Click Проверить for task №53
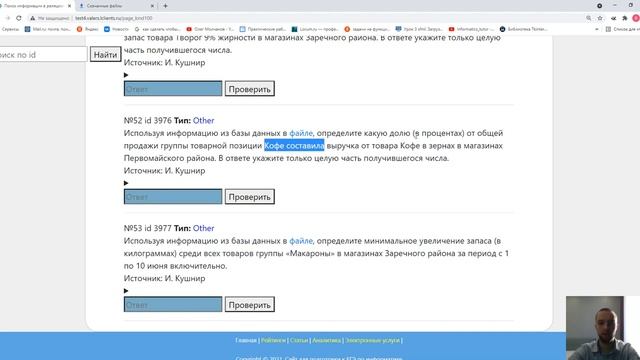Viewport: 640px width, 360px height. pos(250,304)
